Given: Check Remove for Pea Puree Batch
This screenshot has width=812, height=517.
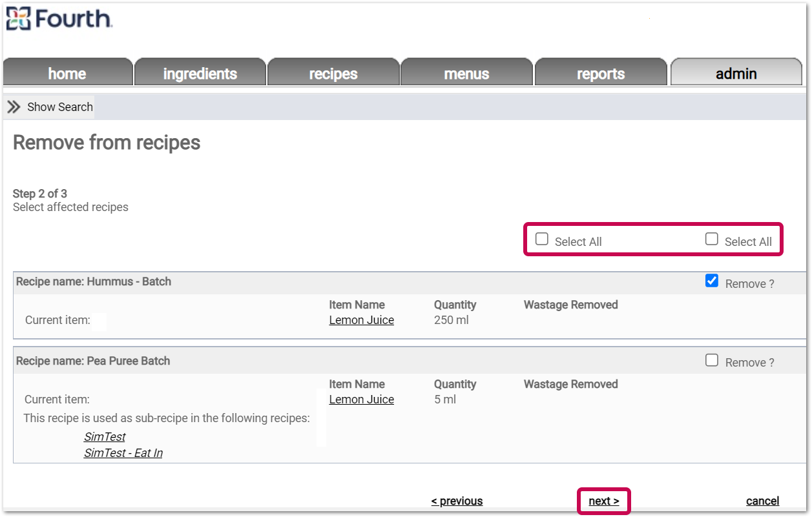Looking at the screenshot, I should pos(712,360).
